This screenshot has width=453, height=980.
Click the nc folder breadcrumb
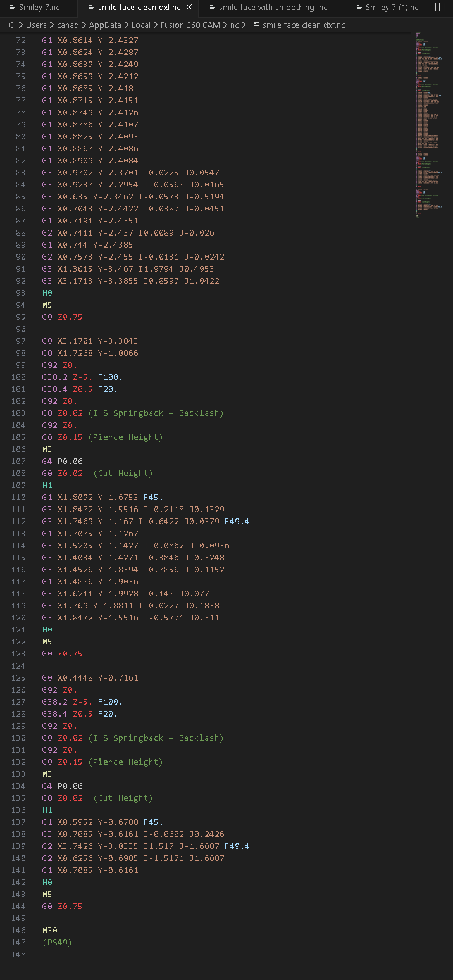click(x=235, y=25)
